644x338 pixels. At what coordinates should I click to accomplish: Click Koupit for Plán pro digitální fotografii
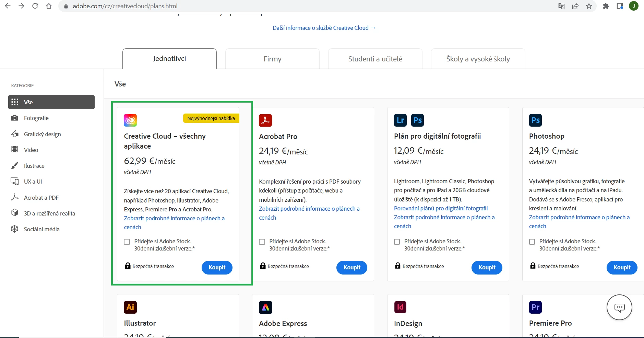click(x=487, y=268)
